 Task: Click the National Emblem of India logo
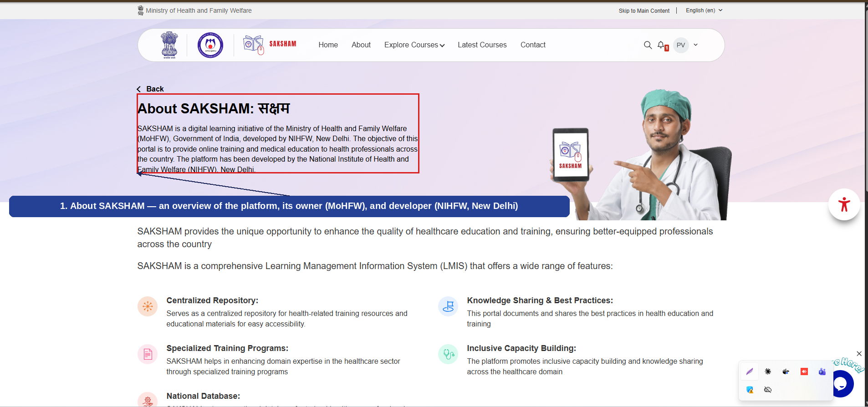tap(169, 45)
